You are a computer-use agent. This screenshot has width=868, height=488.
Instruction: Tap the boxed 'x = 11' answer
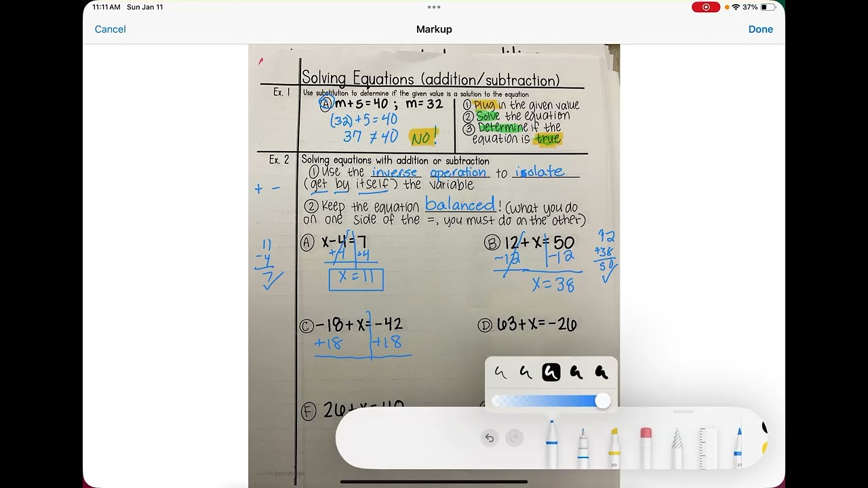(x=356, y=279)
